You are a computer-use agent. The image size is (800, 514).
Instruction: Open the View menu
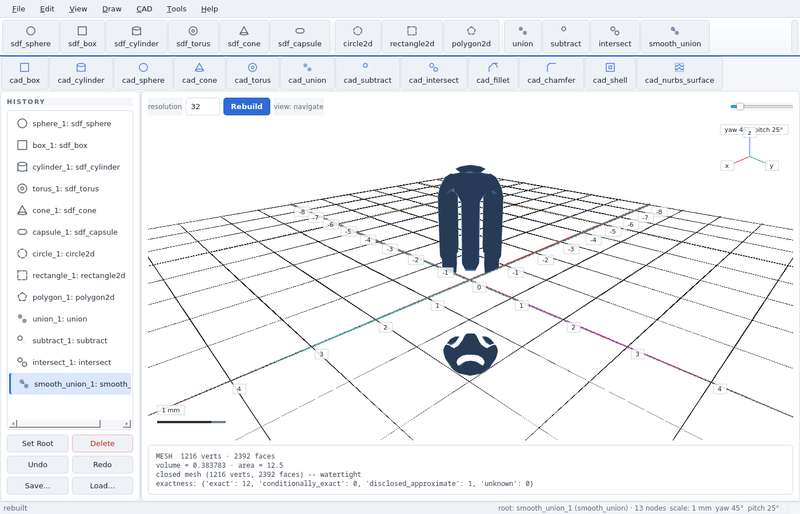78,9
